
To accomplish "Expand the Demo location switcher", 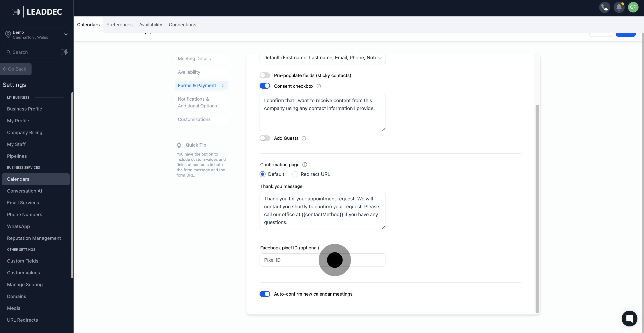I will click(37, 34).
